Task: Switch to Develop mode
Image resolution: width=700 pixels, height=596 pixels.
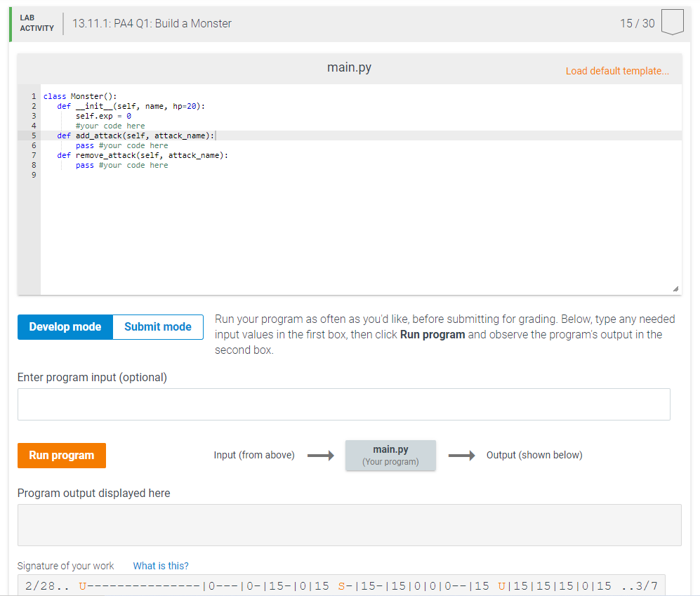Action: pos(65,327)
